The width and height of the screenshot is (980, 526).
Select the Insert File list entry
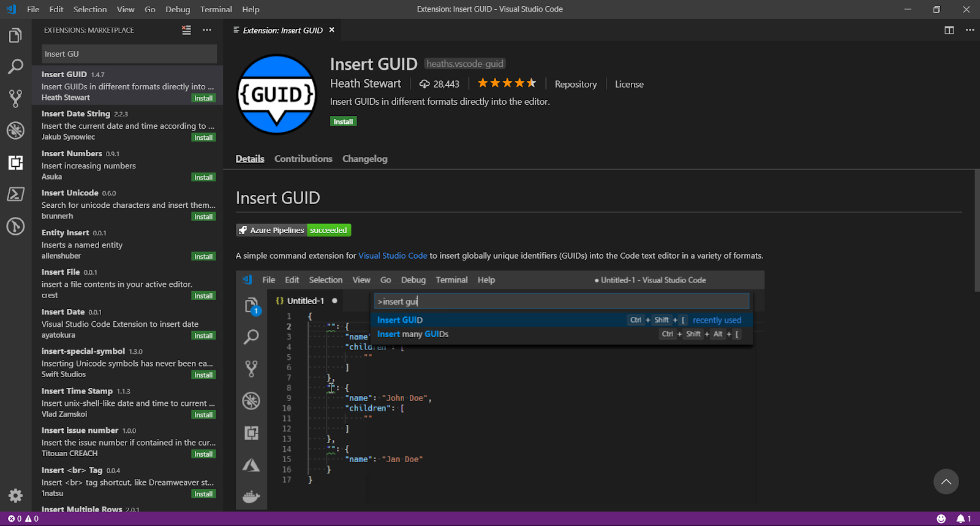click(x=127, y=283)
